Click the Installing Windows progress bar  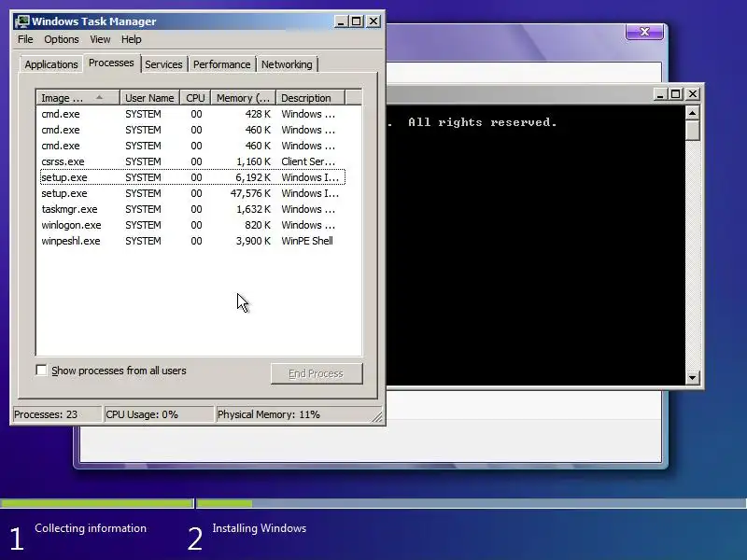472,503
